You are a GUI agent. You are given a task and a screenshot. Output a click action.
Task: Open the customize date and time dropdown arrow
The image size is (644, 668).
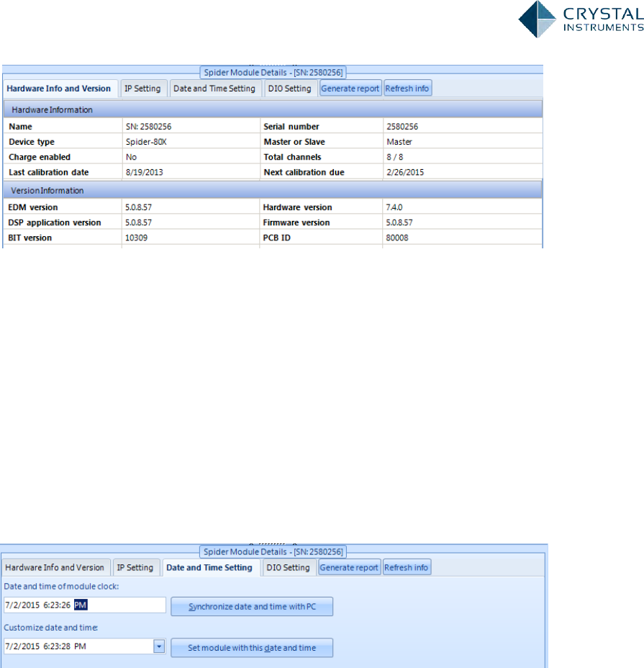pyautogui.click(x=159, y=646)
